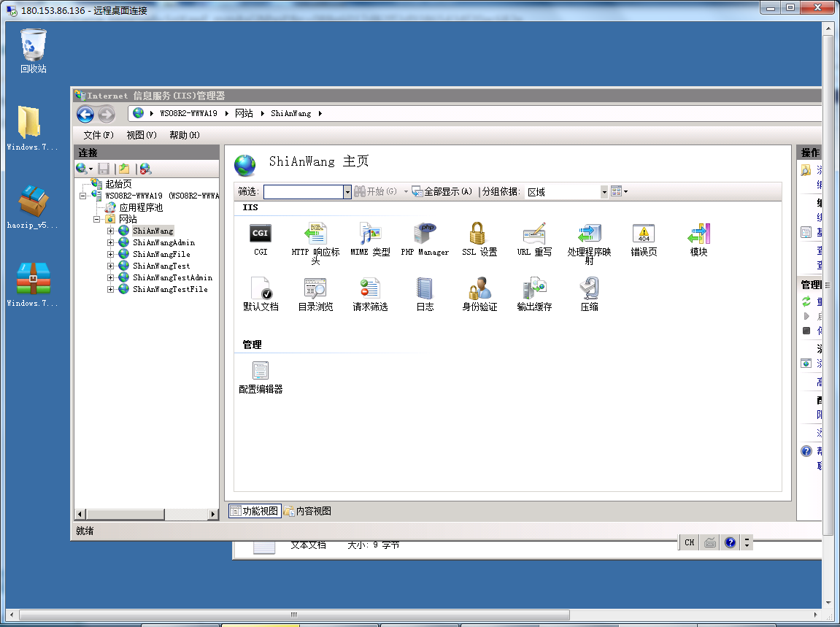Open the 筛选 dropdown arrow
This screenshot has height=627, width=840.
point(347,192)
